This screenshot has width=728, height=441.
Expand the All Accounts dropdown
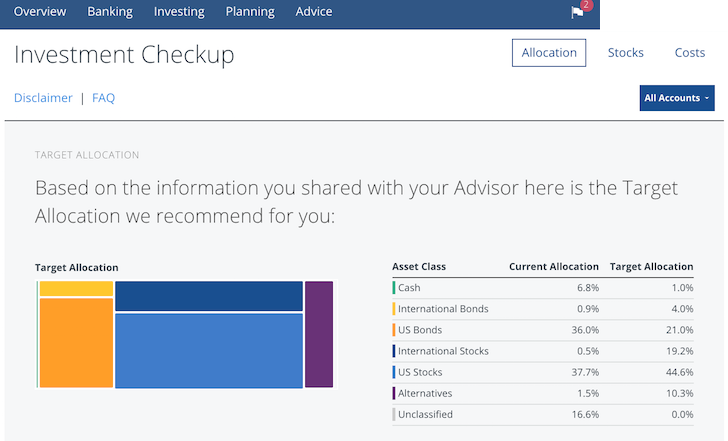[x=677, y=98]
